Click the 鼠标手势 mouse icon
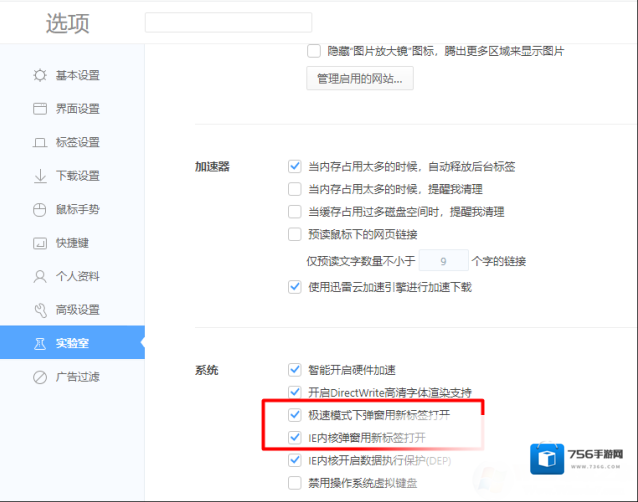Viewport: 638px width, 502px height. point(40,209)
